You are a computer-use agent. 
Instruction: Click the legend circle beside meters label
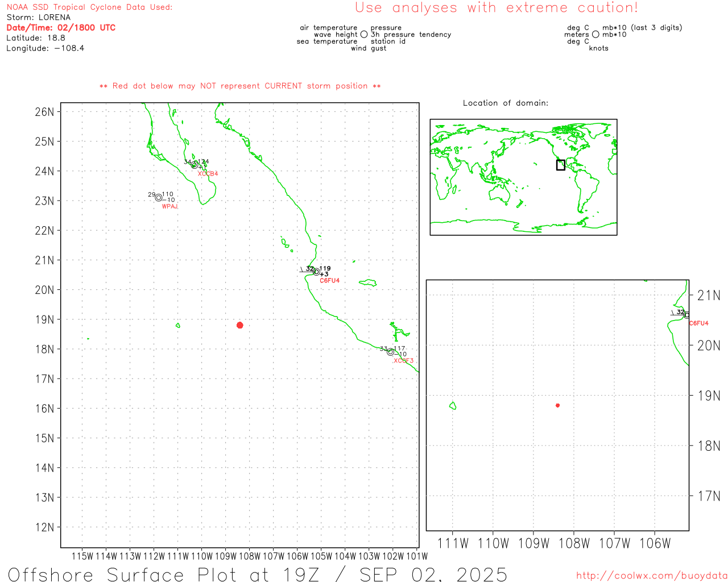click(595, 34)
